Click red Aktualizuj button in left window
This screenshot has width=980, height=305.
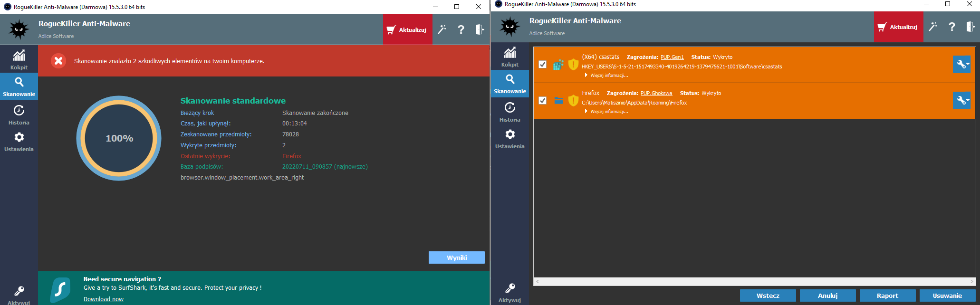point(407,29)
